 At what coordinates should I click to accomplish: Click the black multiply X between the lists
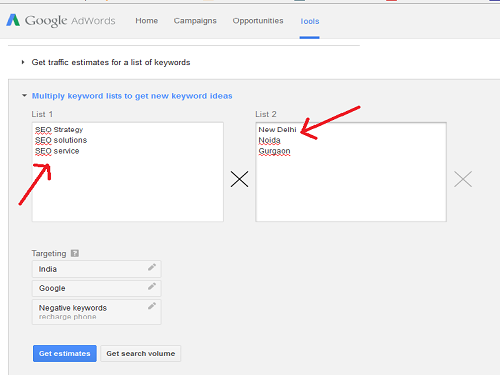click(x=239, y=179)
